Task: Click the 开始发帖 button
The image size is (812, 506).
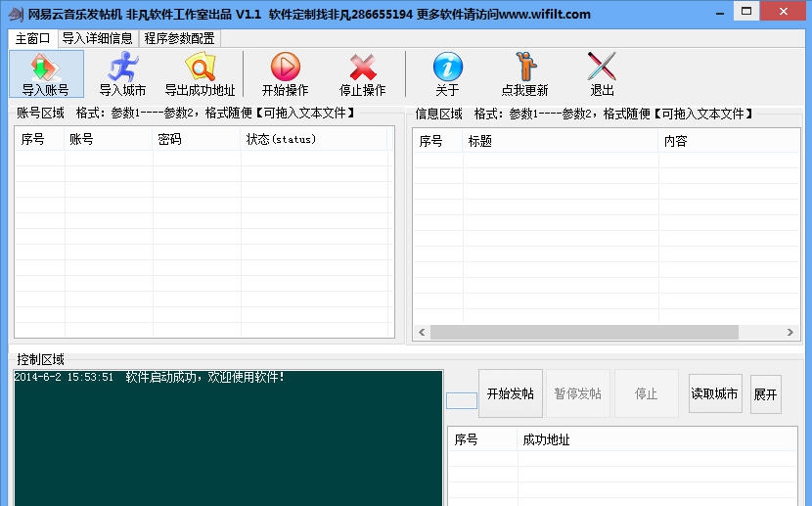Action: click(x=511, y=393)
